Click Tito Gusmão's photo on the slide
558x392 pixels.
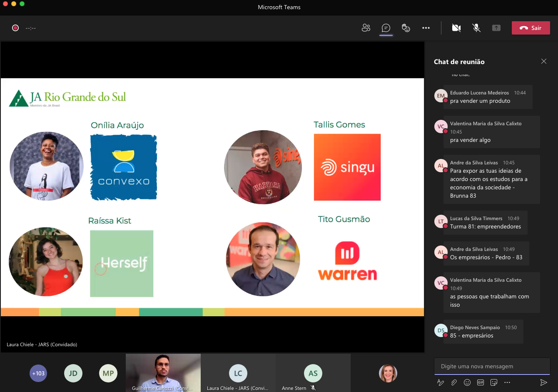pyautogui.click(x=263, y=259)
